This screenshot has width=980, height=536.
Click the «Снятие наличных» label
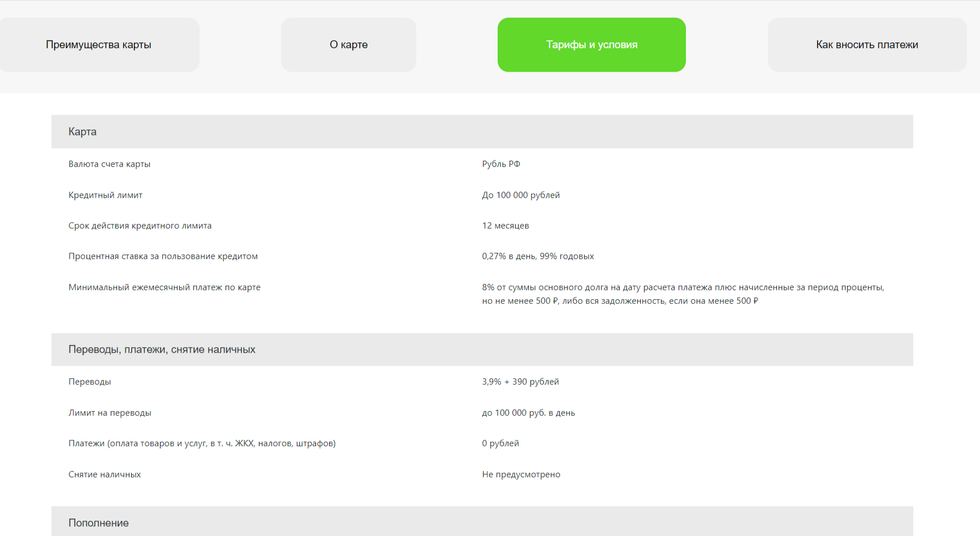pos(105,474)
